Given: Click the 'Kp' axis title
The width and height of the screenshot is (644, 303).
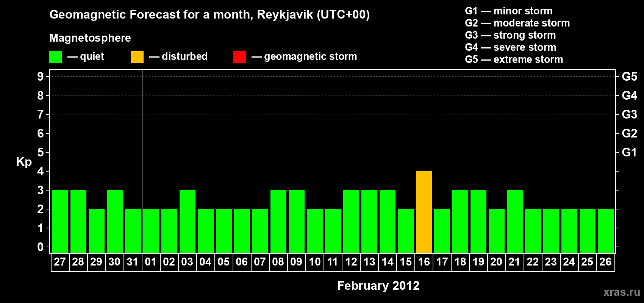Looking at the screenshot, I should click(24, 162).
